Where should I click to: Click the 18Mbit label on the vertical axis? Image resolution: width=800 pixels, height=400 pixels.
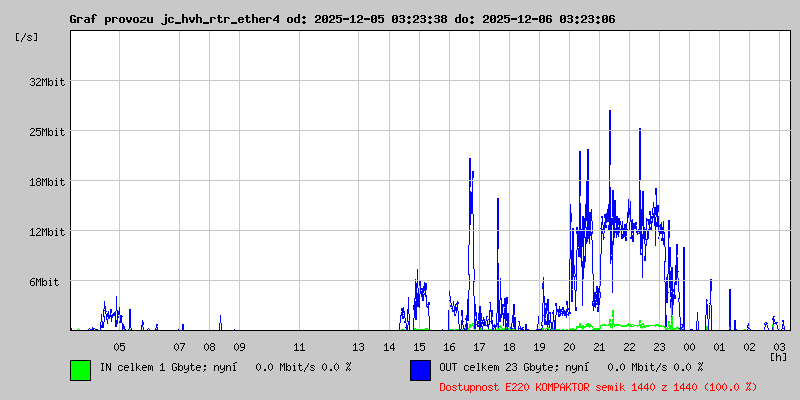[47, 182]
